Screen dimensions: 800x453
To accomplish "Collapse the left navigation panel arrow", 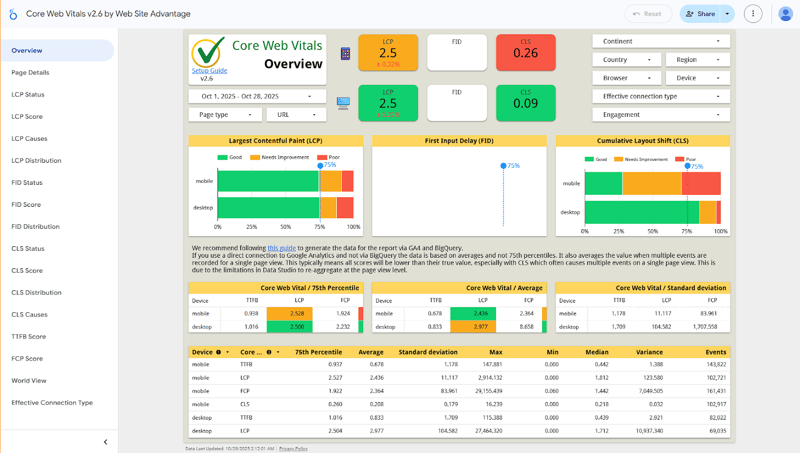I will pos(105,442).
